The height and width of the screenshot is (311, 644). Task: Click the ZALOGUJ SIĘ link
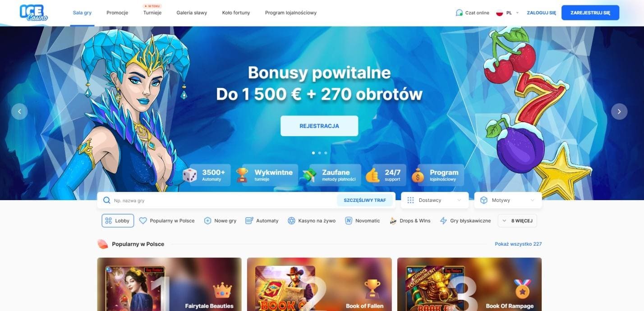coord(541,13)
